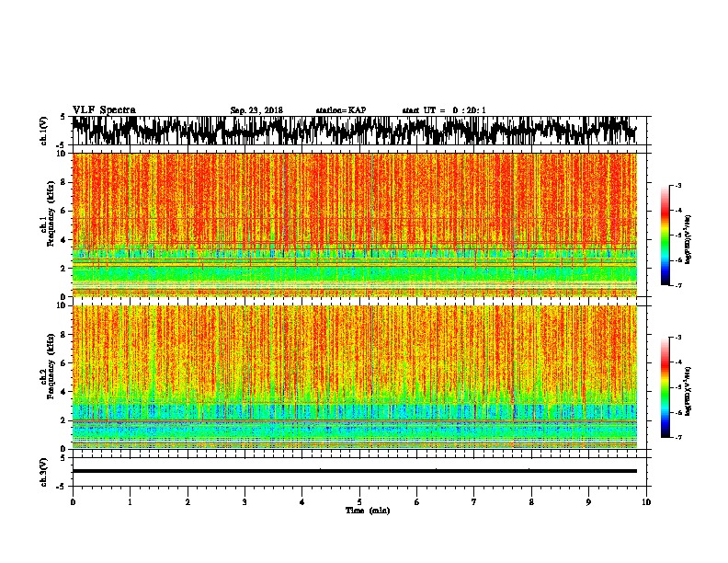The image size is (728, 563).
Task: Click the ch.2 frequency tick label "2"
Action: click(x=63, y=420)
